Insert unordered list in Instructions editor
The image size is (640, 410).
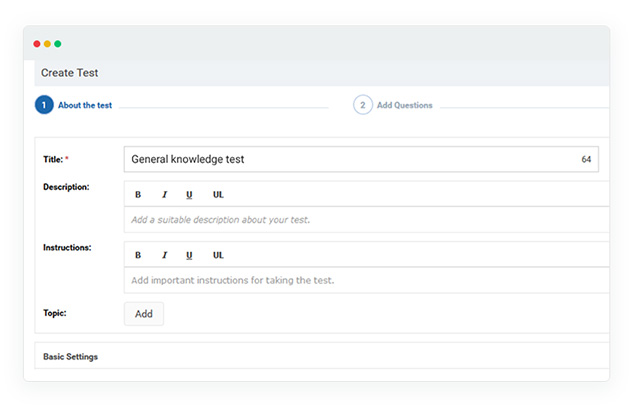pyautogui.click(x=218, y=255)
